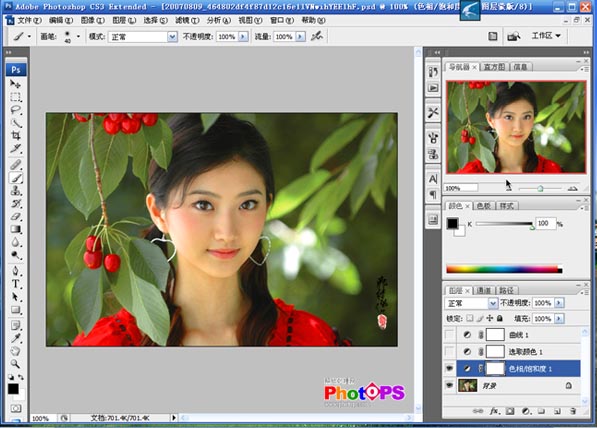
Task: Click the navigator zoom in button
Action: 572,188
